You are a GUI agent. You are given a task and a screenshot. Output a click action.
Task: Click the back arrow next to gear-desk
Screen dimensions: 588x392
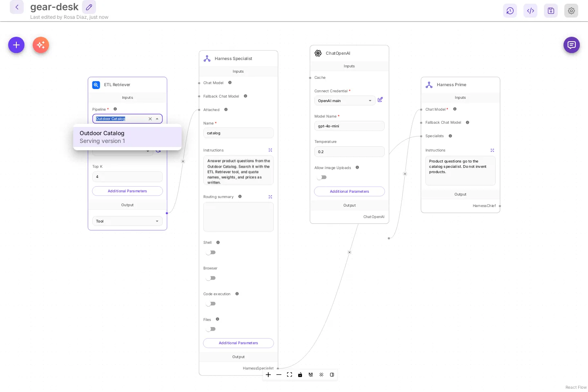pos(17,7)
